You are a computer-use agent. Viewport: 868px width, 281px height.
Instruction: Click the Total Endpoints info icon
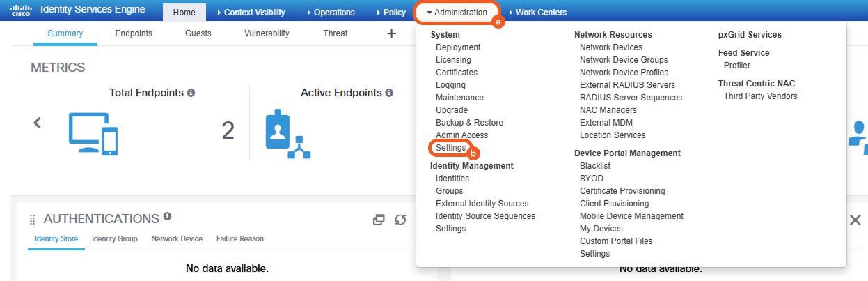(191, 93)
